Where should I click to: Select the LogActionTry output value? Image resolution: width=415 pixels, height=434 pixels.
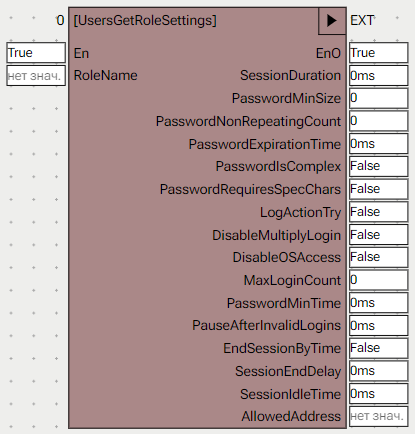(x=379, y=212)
